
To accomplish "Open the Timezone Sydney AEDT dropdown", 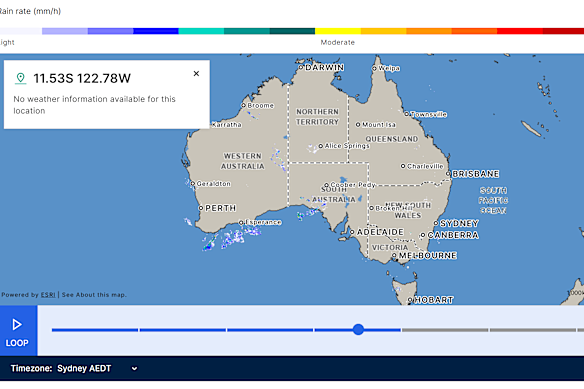I will 74,369.
